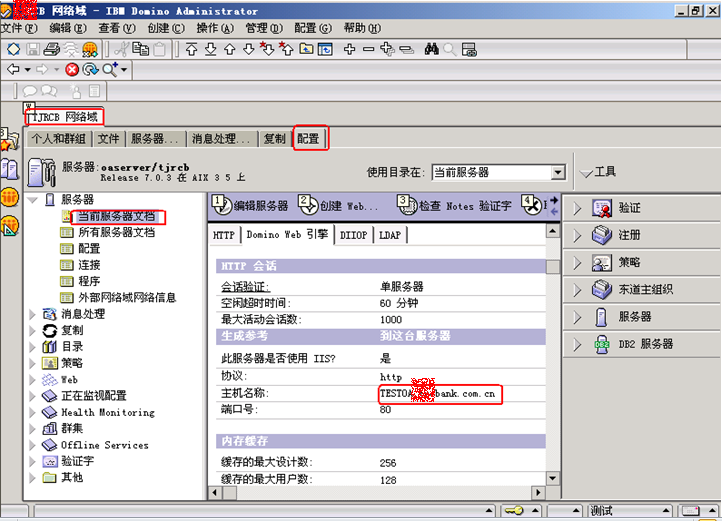Open the 管理(D) menu
This screenshot has width=722, height=521.
pos(264,28)
